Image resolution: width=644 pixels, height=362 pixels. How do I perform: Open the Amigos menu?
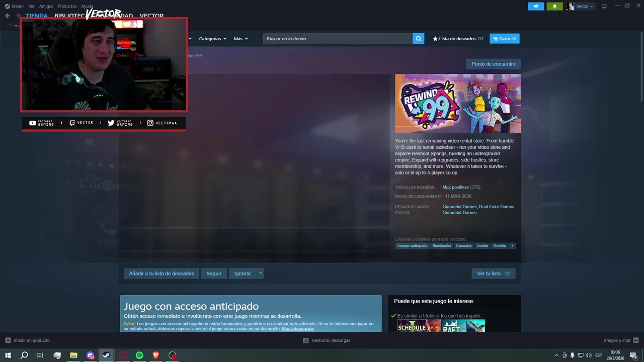click(46, 6)
